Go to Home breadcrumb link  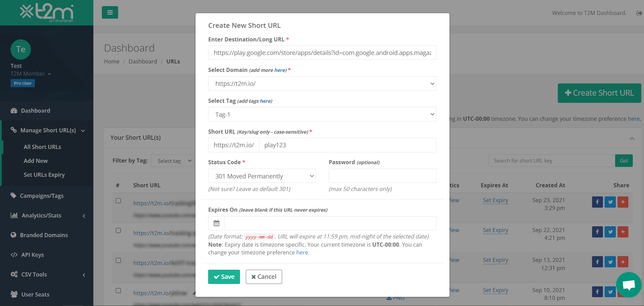112,61
